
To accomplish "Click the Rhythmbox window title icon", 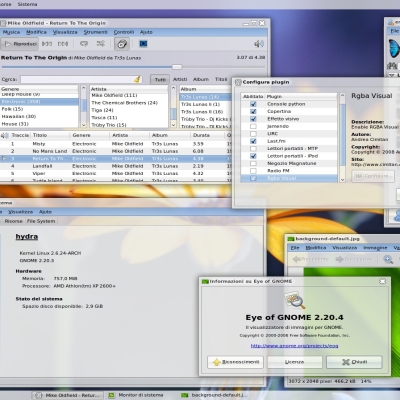I will tap(3, 23).
